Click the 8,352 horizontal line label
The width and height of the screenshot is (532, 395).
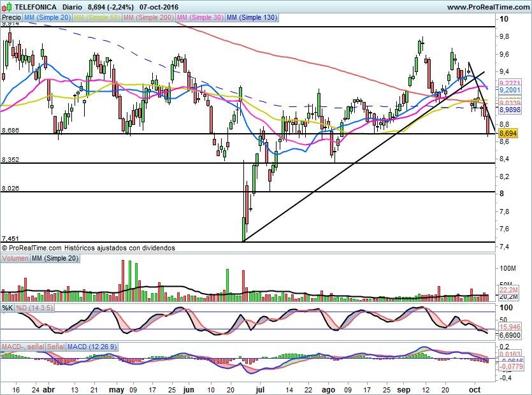pyautogui.click(x=11, y=159)
